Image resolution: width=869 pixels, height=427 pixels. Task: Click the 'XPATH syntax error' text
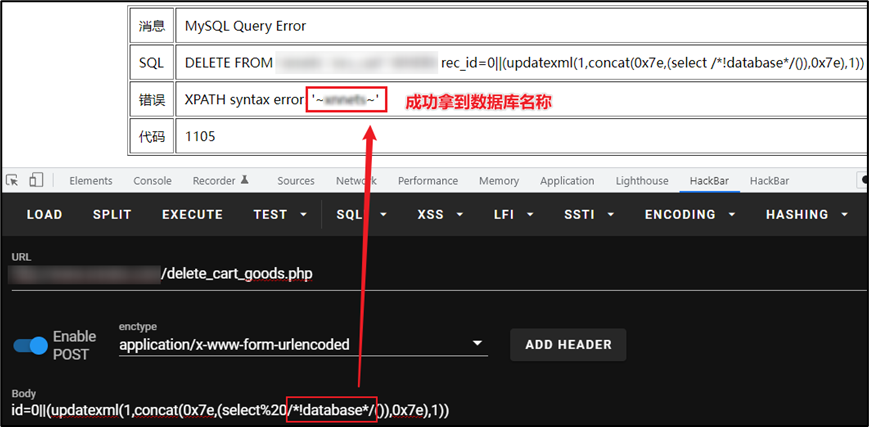(244, 100)
